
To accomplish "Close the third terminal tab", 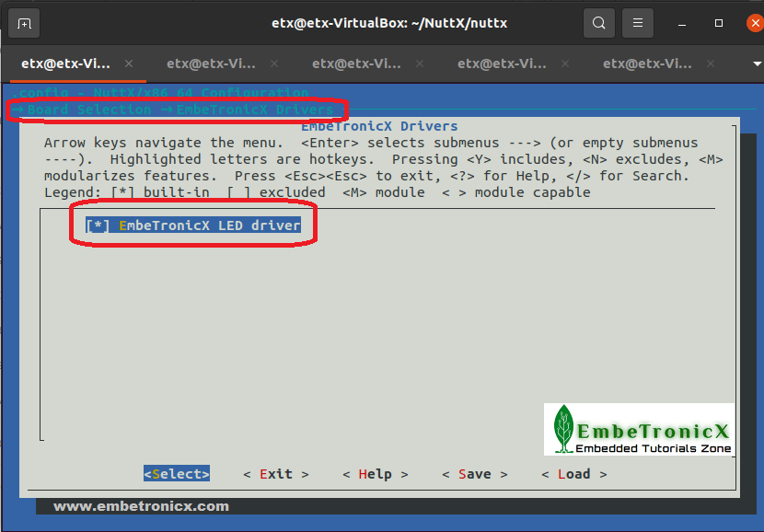I will coord(420,64).
